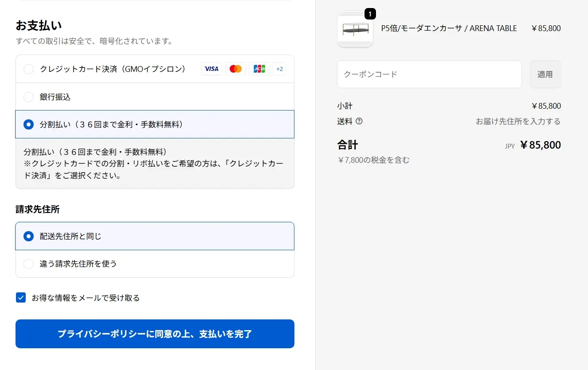
Task: Click 合計 to expand order total details
Action: click(x=347, y=145)
